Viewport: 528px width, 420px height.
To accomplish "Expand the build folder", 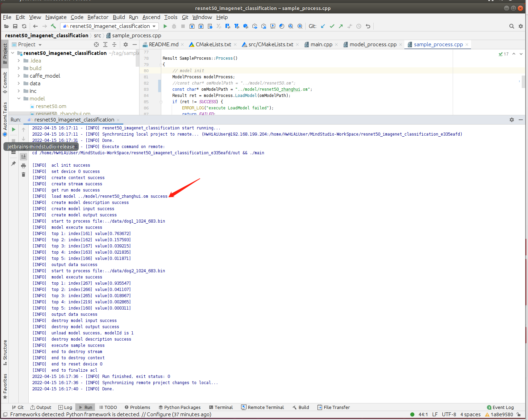I will [x=19, y=68].
